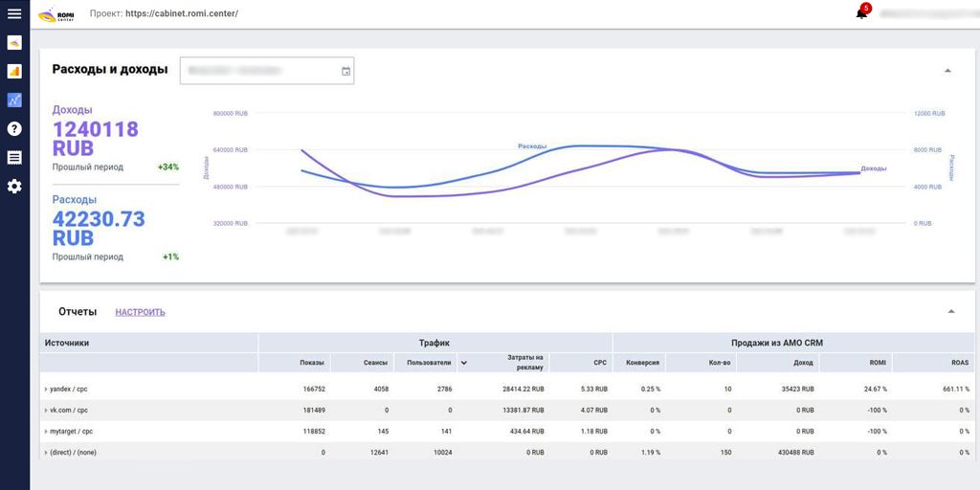Click the date range input field
This screenshot has height=490, width=980.
point(267,71)
